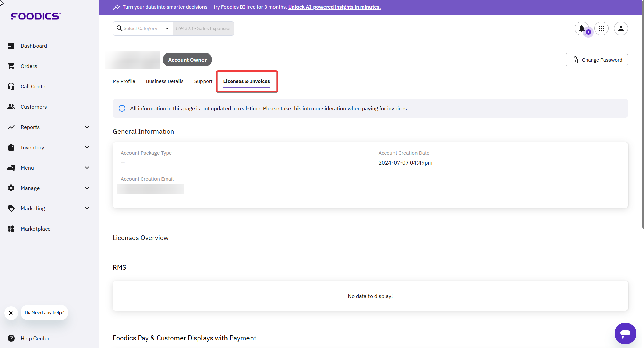Follow the Unlock AI-powered insights link

(334, 7)
